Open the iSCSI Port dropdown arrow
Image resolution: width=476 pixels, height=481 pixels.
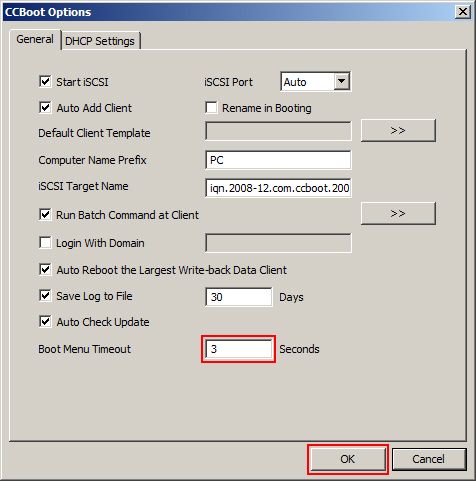[341, 81]
